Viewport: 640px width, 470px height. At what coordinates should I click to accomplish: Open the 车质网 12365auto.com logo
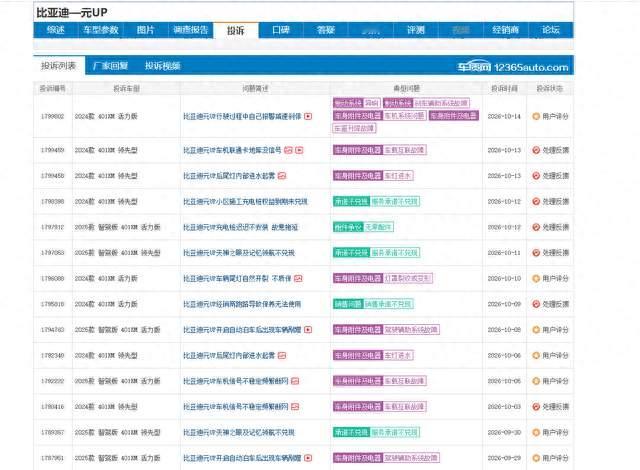(x=513, y=67)
